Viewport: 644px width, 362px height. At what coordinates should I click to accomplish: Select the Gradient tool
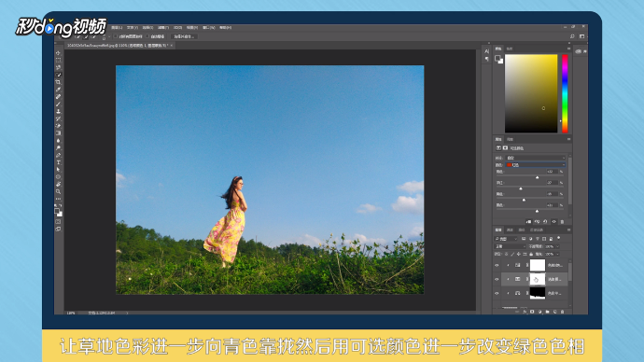(58, 133)
